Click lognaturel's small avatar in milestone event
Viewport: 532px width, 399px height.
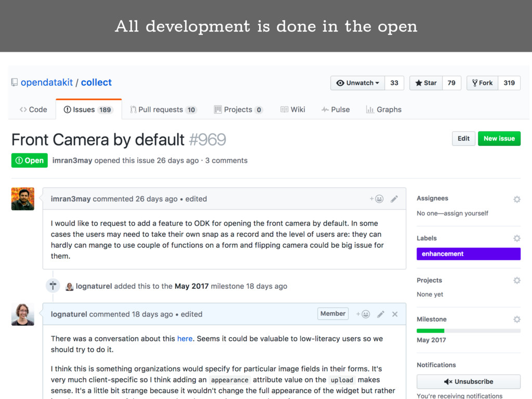(70, 286)
